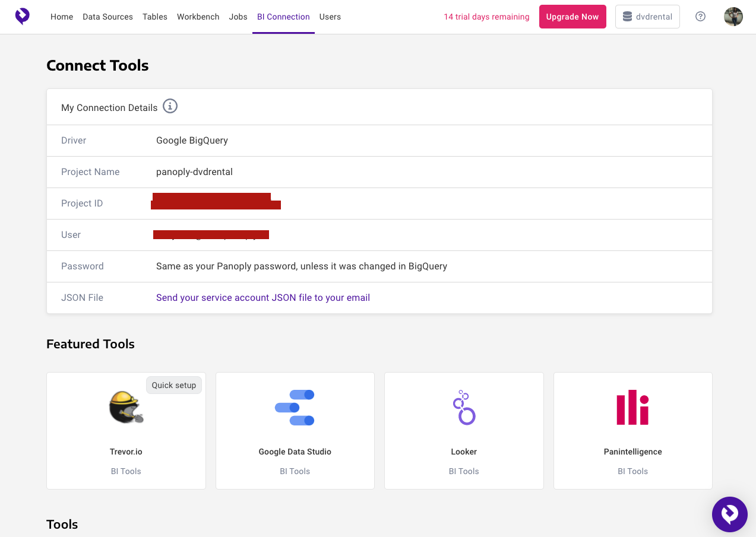Send service account JSON file to email

262,298
